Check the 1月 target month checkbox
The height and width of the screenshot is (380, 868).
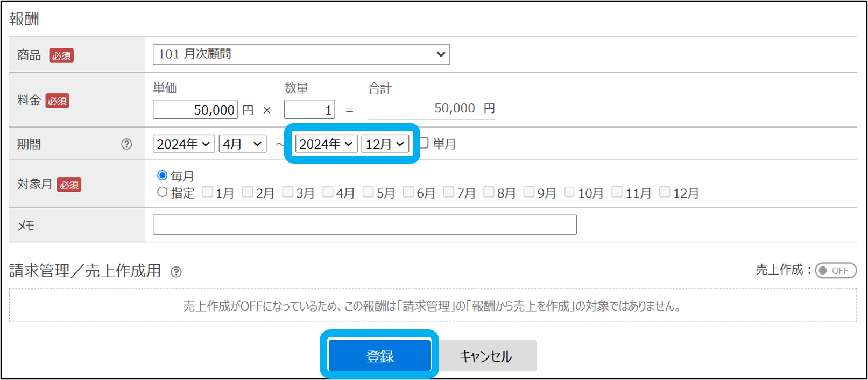coord(207,192)
